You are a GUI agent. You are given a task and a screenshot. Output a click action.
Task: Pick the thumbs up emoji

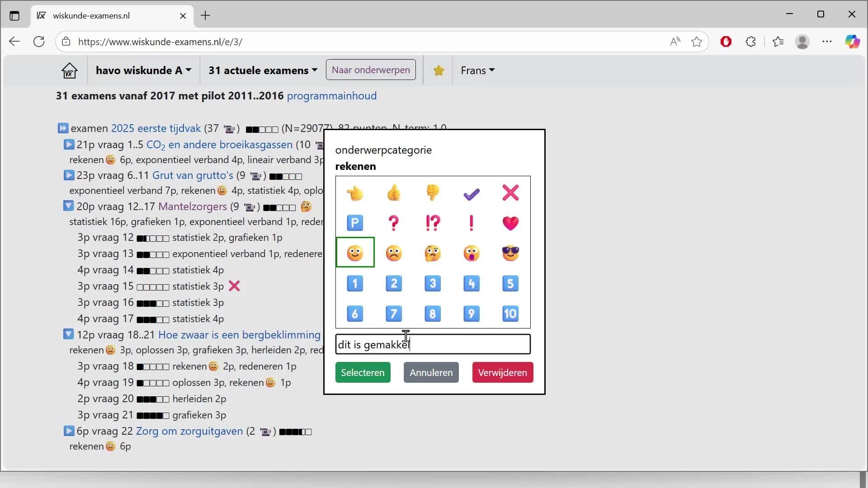point(394,193)
